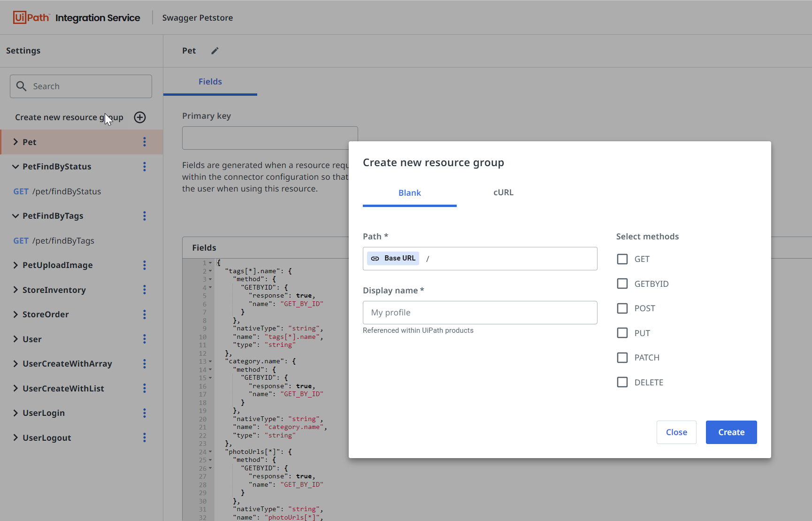
Task: Expand the UserCreateWithList group
Action: (x=15, y=389)
